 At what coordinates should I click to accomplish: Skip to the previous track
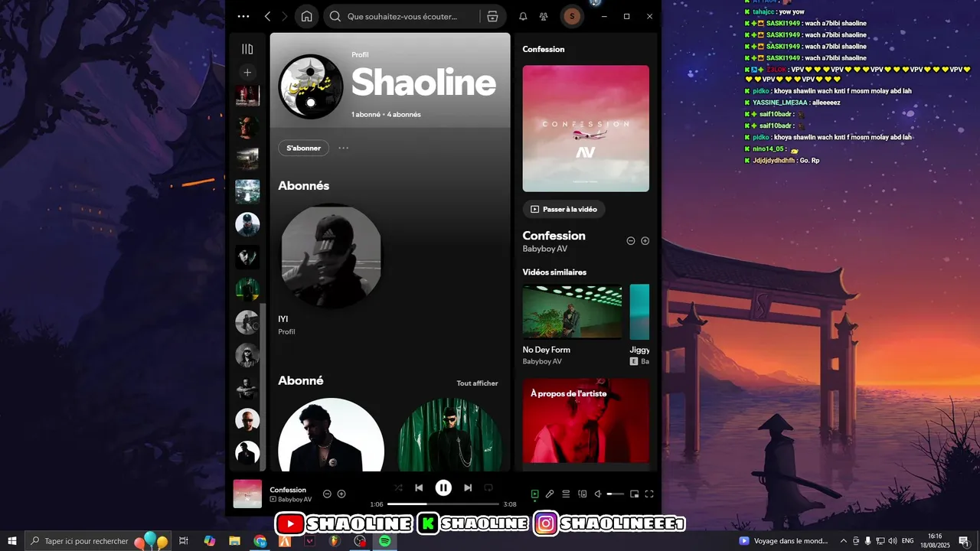(x=419, y=487)
